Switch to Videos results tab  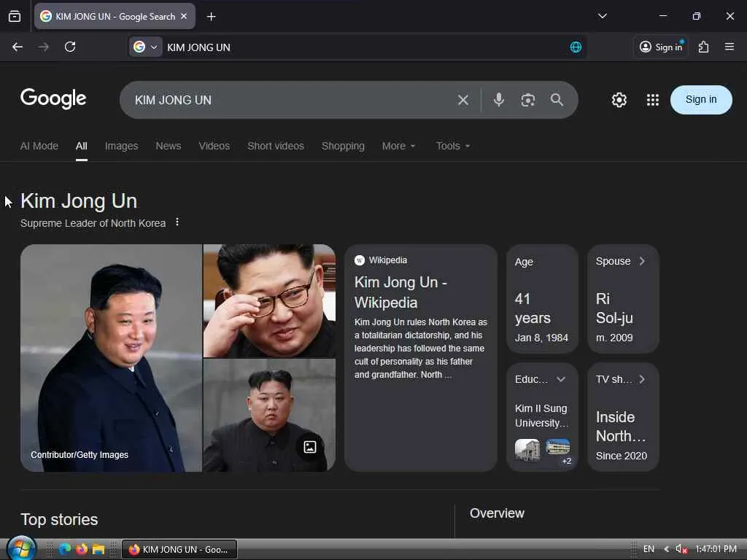pyautogui.click(x=214, y=146)
